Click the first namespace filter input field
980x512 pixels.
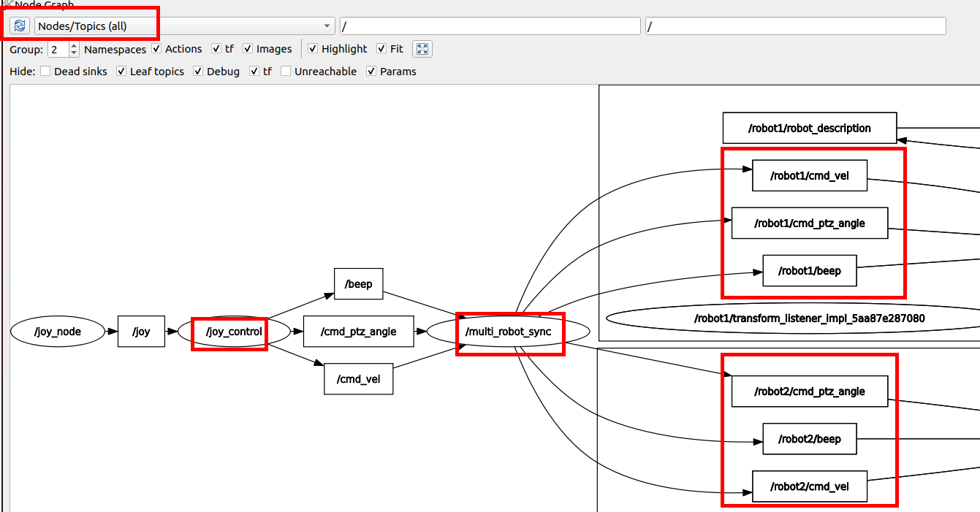(x=490, y=26)
